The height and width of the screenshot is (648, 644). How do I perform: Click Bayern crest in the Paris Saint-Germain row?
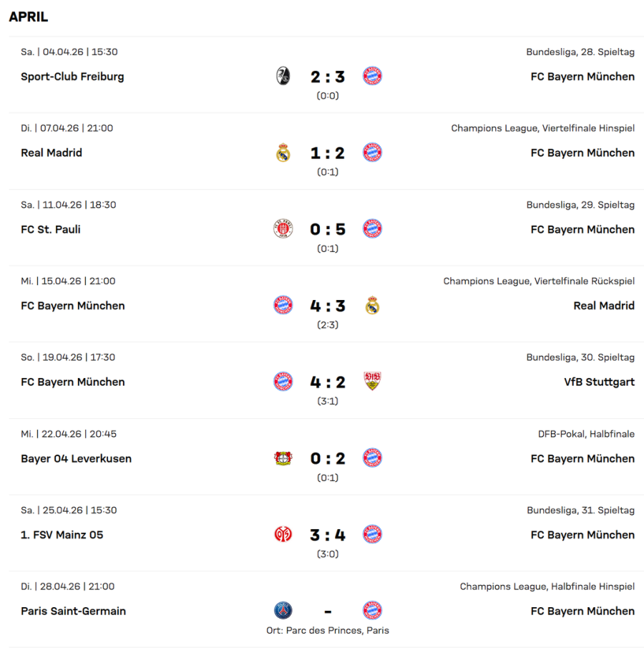(x=372, y=611)
